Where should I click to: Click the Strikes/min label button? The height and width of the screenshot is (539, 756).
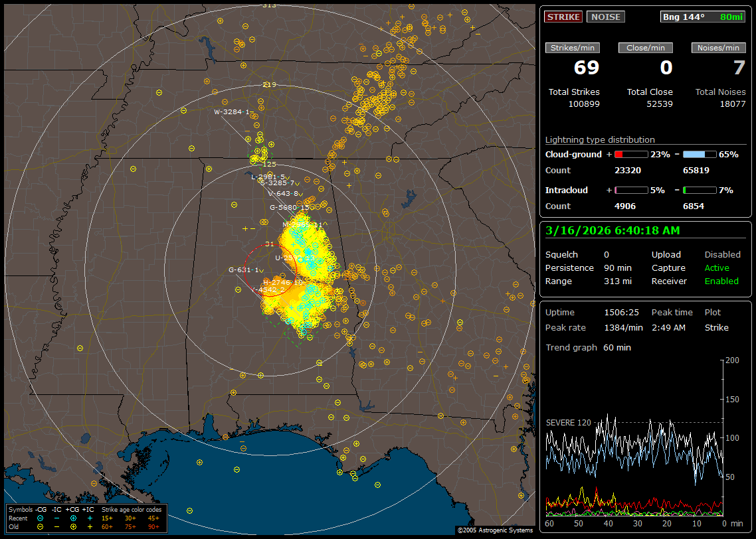tap(572, 48)
